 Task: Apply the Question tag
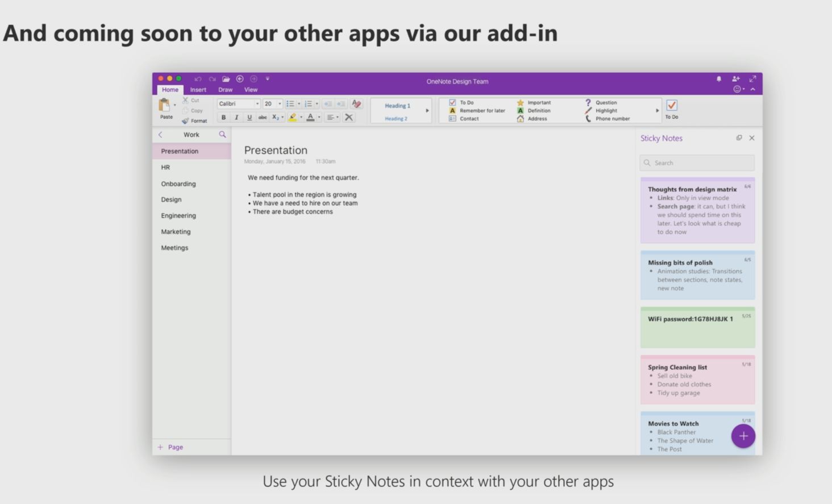click(x=601, y=103)
